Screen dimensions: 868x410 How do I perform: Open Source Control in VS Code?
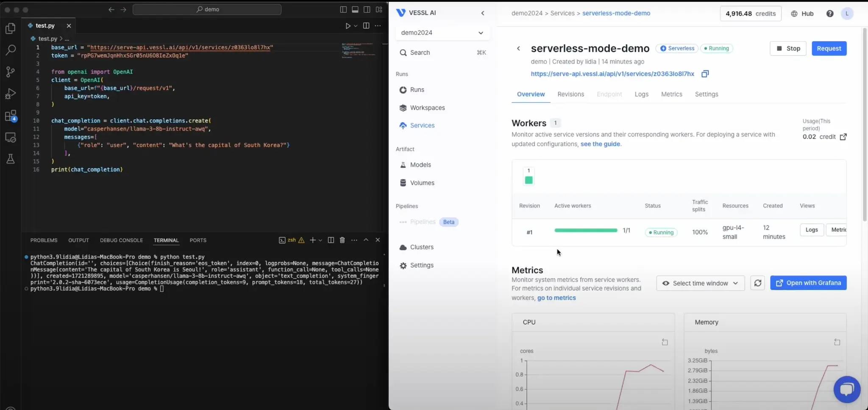(11, 72)
